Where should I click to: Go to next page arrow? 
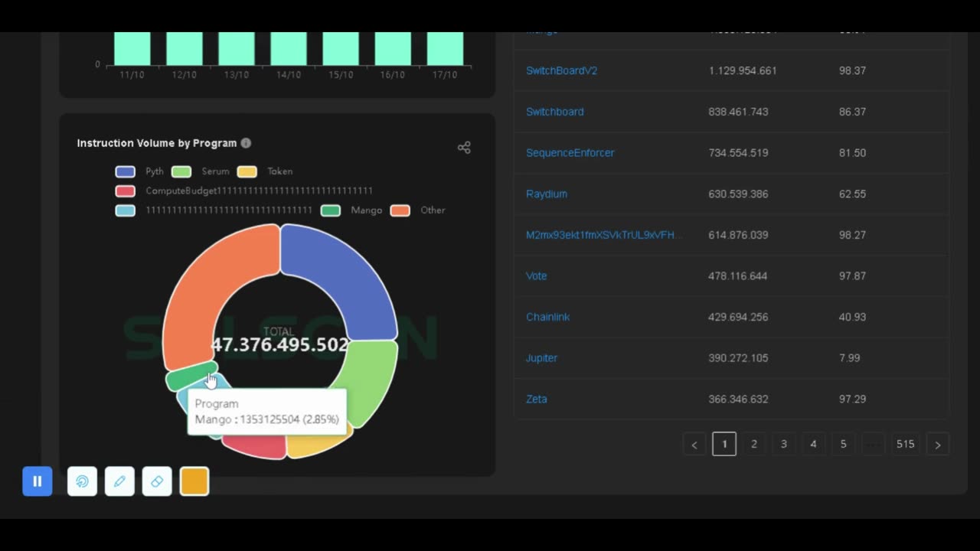pos(938,444)
